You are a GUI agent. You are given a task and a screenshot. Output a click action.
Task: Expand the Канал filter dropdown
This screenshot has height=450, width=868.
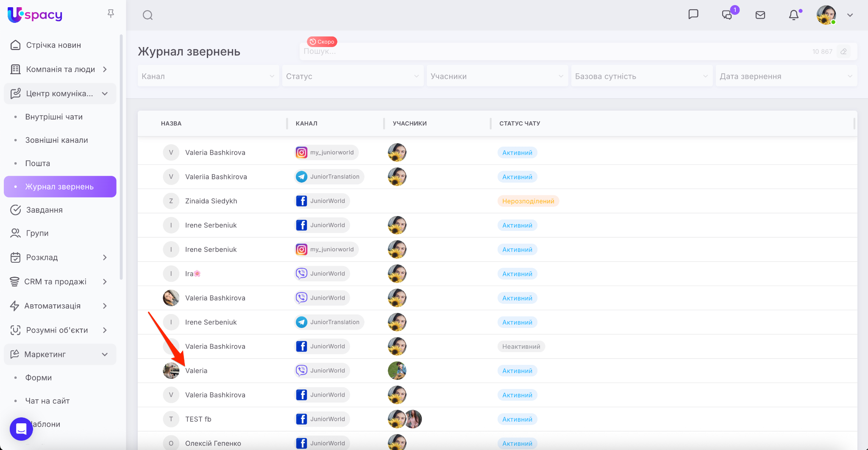208,76
